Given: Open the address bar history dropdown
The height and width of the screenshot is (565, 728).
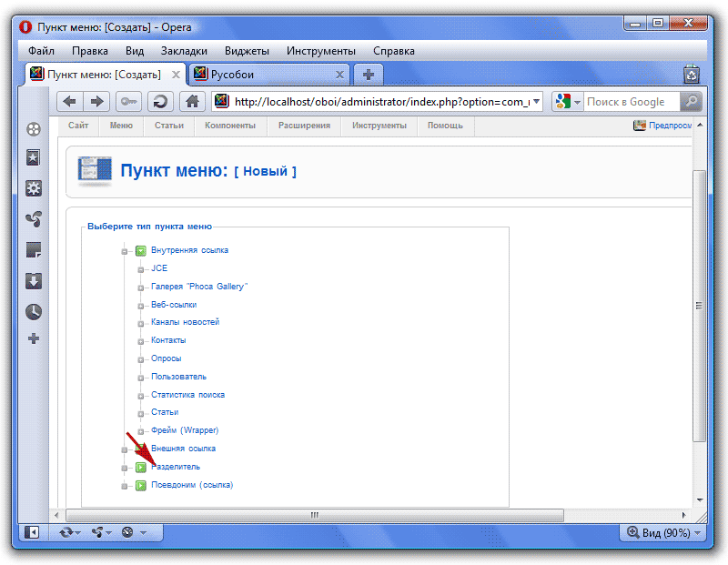Looking at the screenshot, I should pyautogui.click(x=536, y=102).
